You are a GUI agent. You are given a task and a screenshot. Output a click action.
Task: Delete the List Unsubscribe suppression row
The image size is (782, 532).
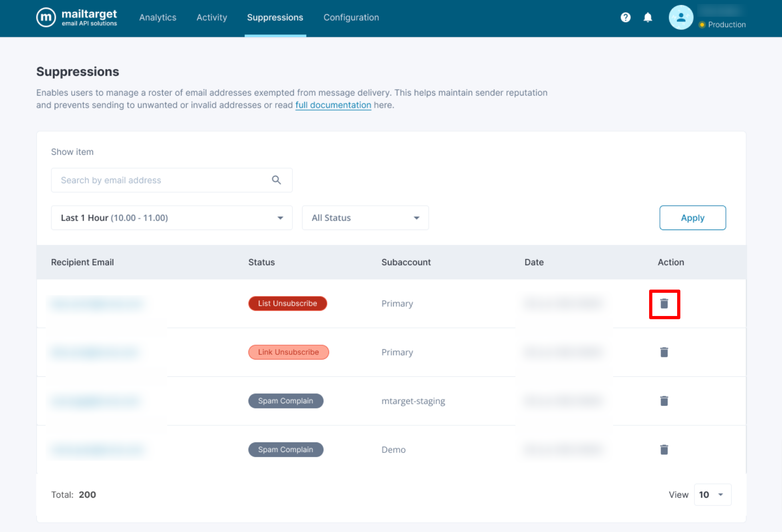click(x=664, y=304)
